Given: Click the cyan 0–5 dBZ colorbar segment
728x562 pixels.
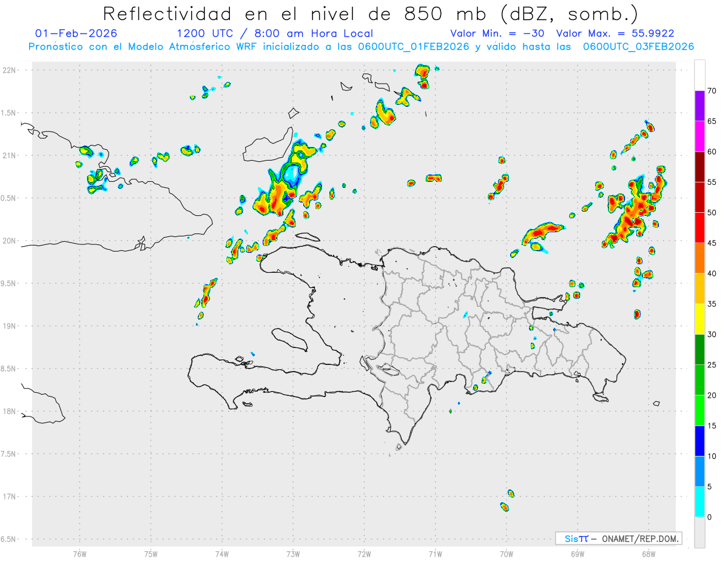Looking at the screenshot, I should [699, 502].
